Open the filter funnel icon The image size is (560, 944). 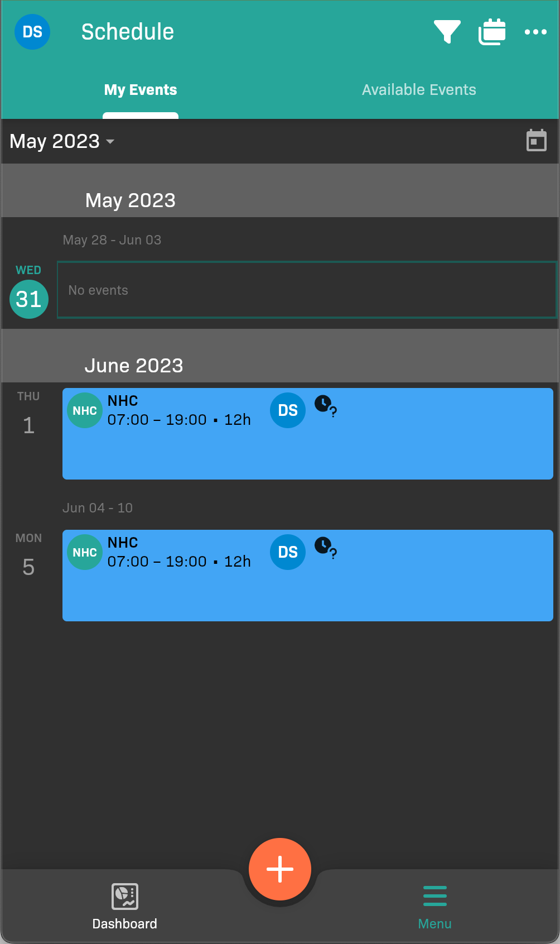[447, 32]
